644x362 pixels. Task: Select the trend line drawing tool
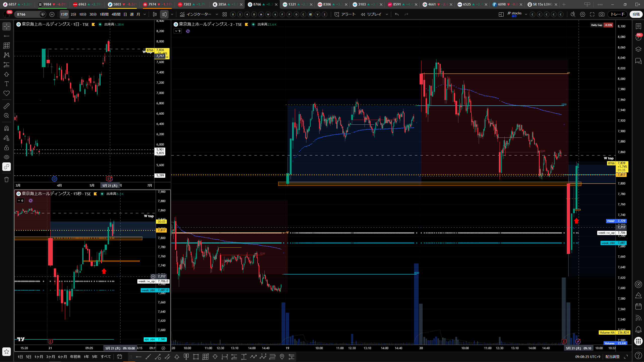click(x=7, y=36)
